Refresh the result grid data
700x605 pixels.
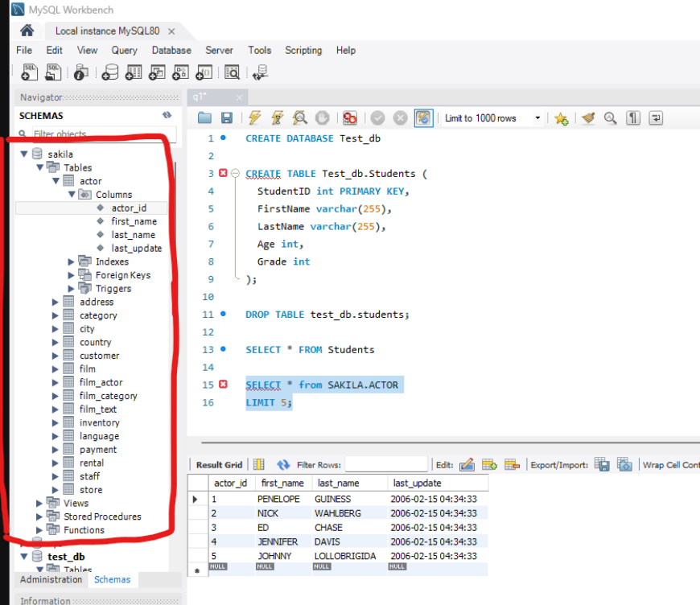tap(283, 465)
